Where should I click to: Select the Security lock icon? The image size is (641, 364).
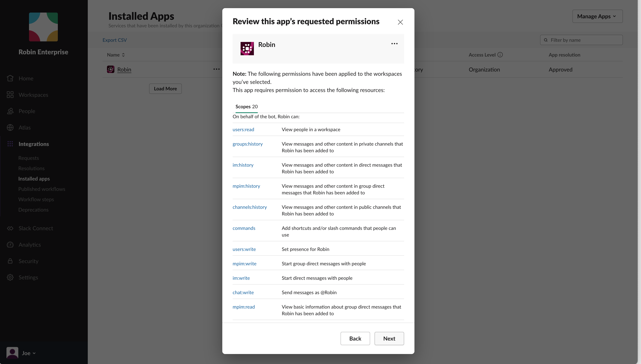10,261
